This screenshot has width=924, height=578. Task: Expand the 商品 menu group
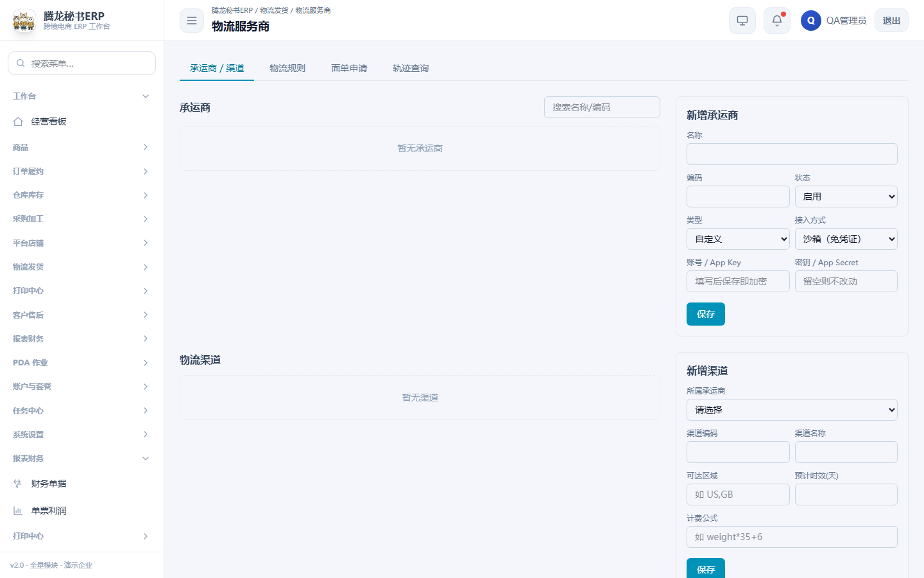81,147
